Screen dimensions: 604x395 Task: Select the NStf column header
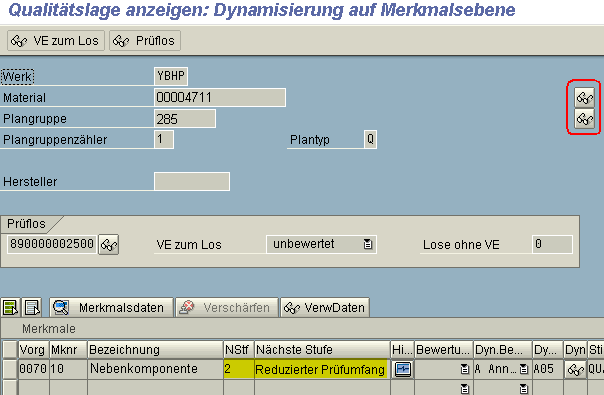239,350
